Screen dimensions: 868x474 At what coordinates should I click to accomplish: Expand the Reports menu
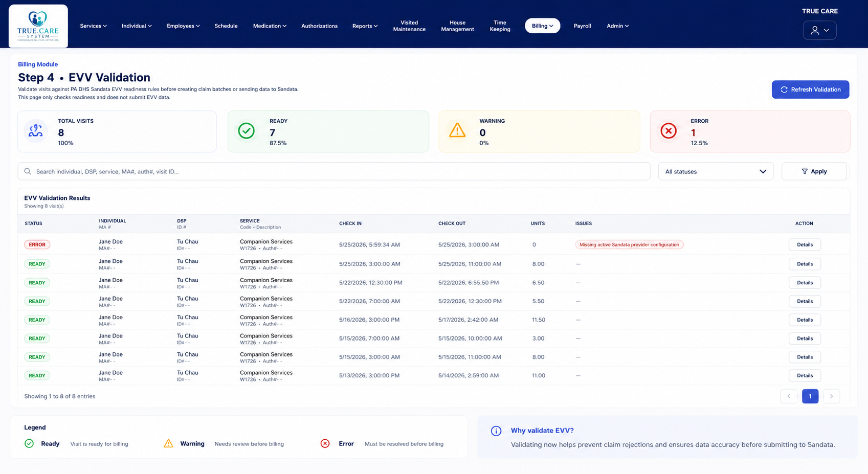click(x=365, y=26)
